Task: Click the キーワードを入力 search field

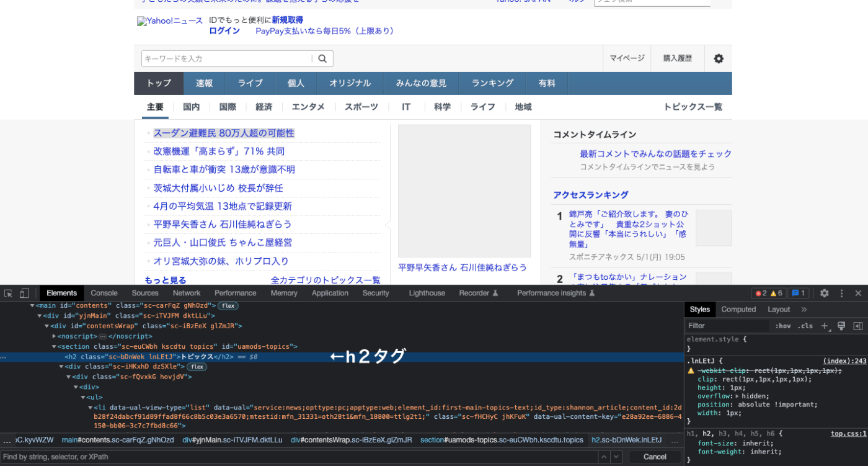Action: 227,58
